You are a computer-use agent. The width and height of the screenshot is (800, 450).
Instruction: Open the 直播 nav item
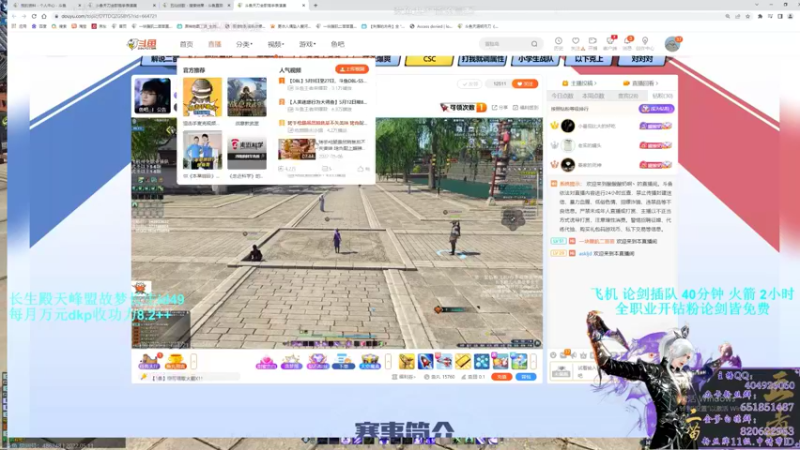(215, 44)
